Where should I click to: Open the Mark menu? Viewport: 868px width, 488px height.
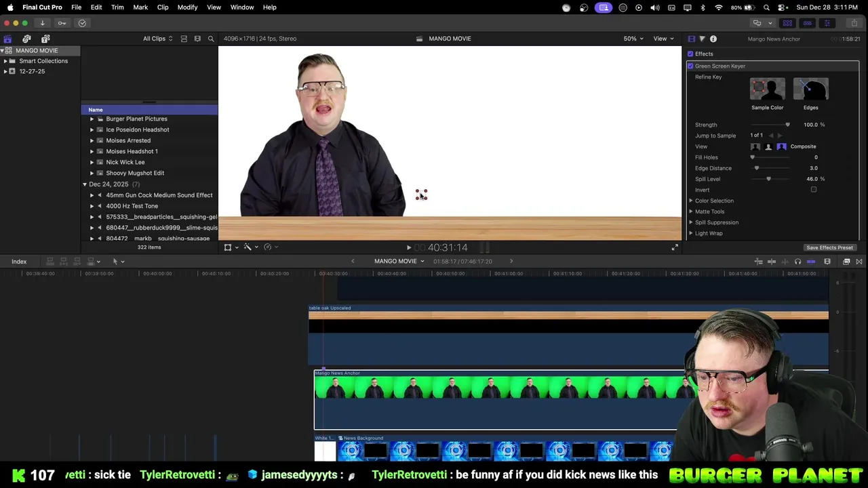(x=140, y=7)
